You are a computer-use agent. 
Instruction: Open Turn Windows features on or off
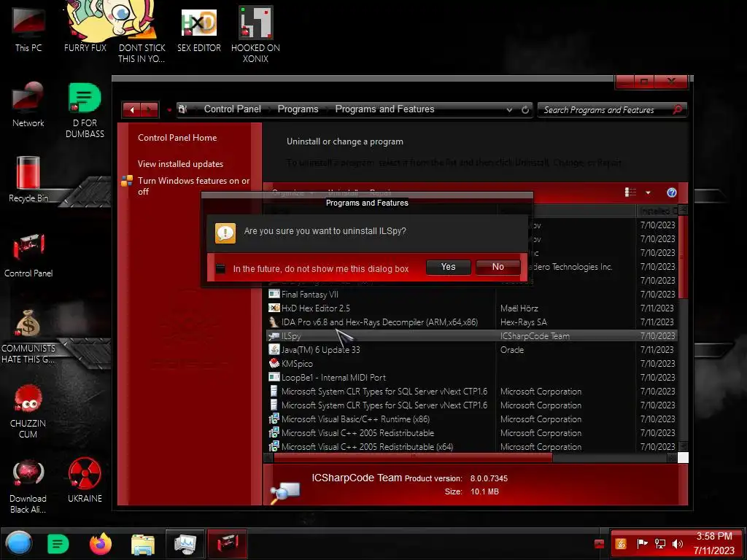[x=193, y=186]
